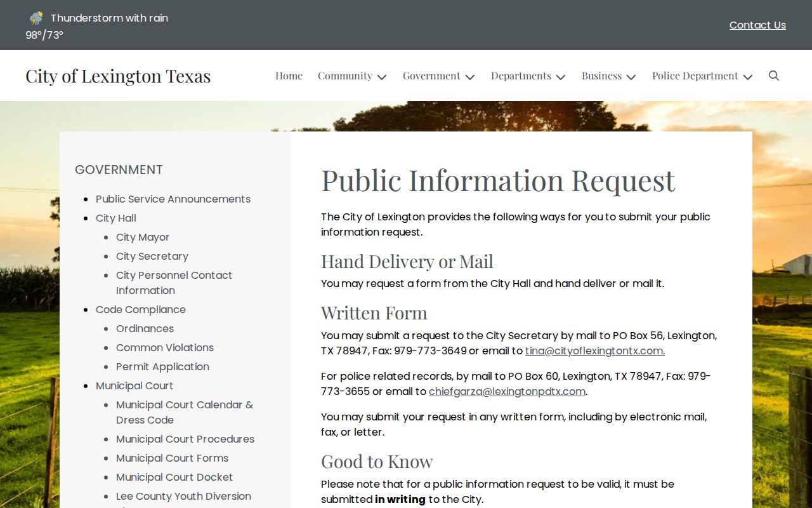Open the Police Department nav item
The image size is (812, 508).
[695, 76]
